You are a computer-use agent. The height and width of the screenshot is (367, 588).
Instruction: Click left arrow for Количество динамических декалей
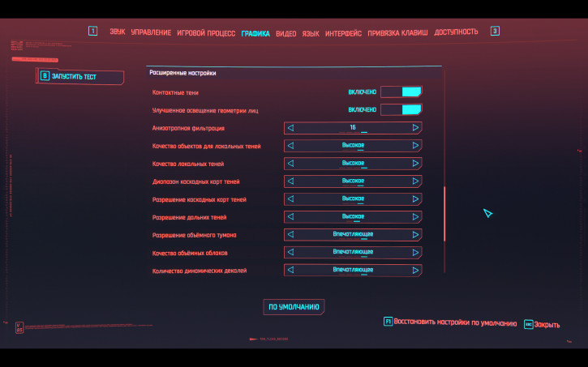coord(290,270)
